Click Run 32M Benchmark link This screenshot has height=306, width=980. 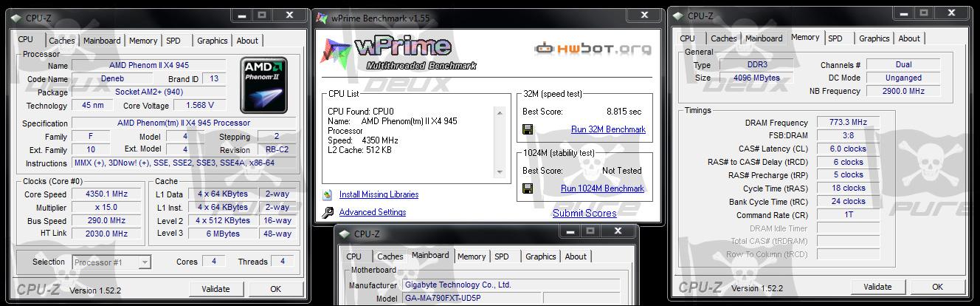click(608, 129)
